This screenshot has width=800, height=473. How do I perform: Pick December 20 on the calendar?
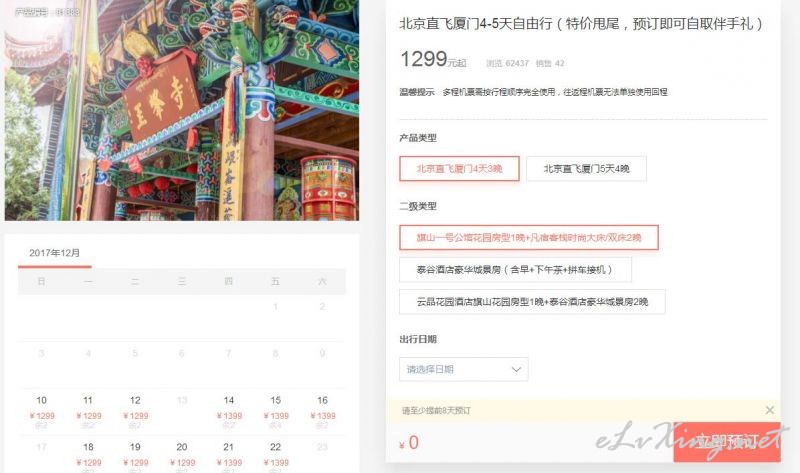coord(182,455)
